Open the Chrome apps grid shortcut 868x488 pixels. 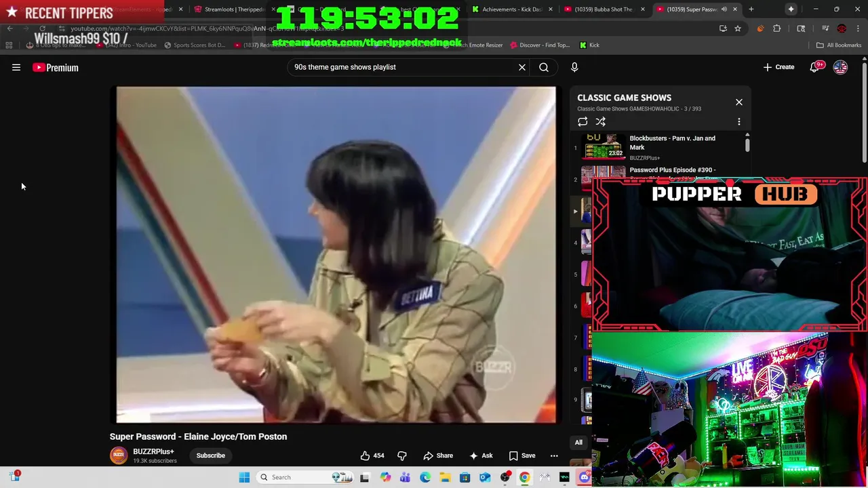(x=9, y=45)
